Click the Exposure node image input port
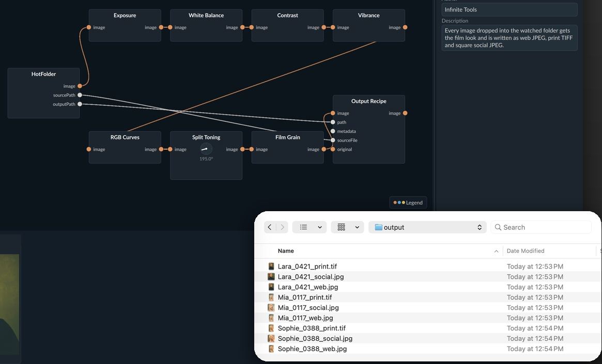The height and width of the screenshot is (364, 602). tap(89, 27)
